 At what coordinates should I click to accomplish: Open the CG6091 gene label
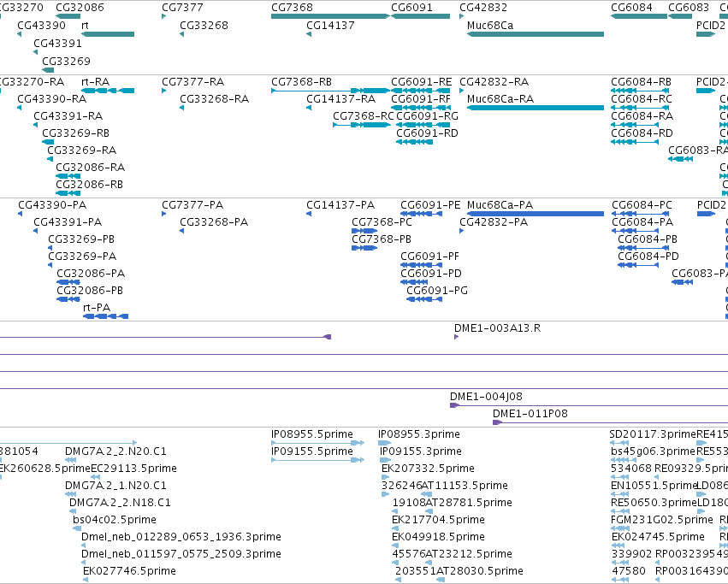pos(411,8)
